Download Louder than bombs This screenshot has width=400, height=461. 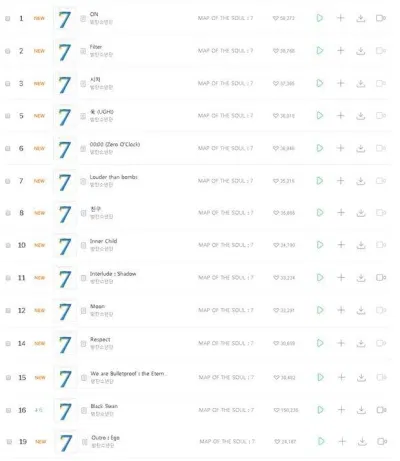click(361, 181)
